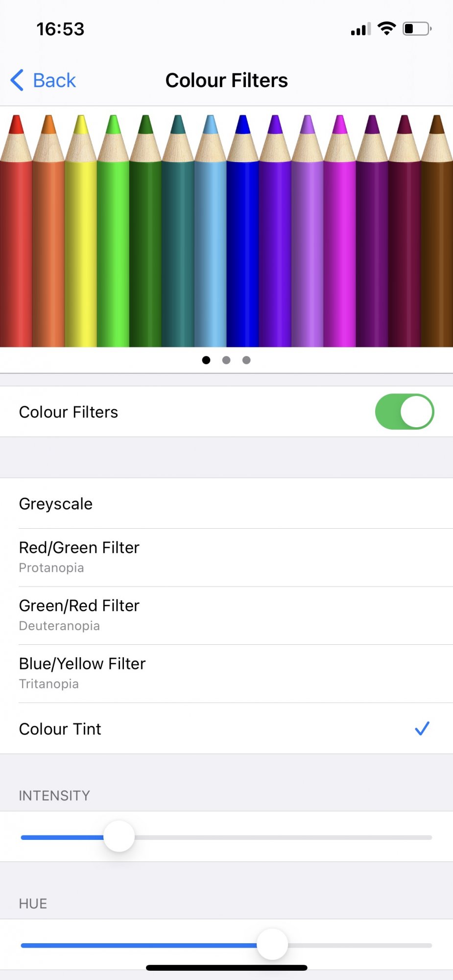Tap the Hue slider knob
This screenshot has width=453, height=980.
coord(272,944)
